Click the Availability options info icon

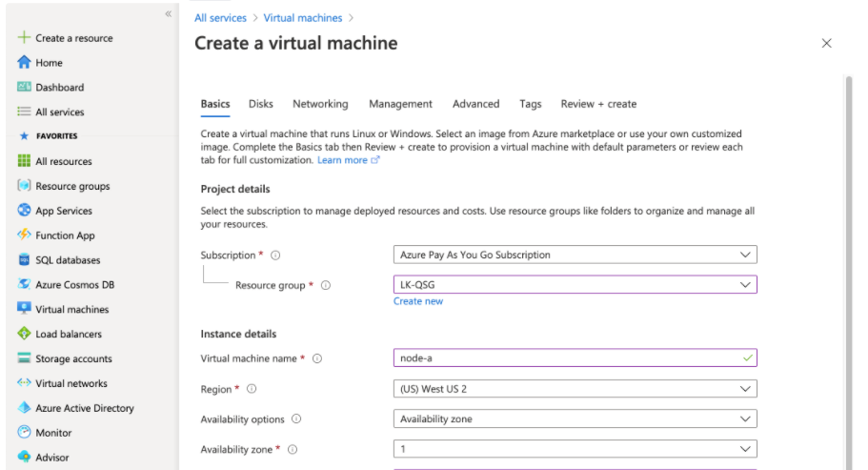coord(296,419)
